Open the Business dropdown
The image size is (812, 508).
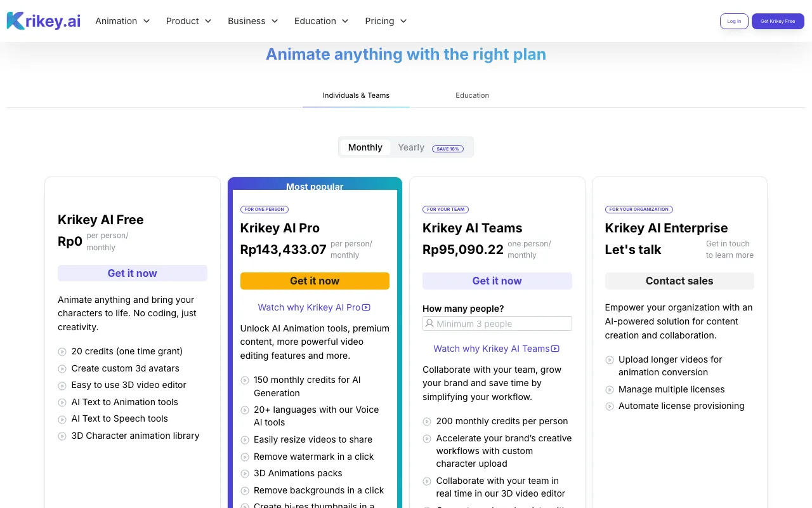pos(253,21)
